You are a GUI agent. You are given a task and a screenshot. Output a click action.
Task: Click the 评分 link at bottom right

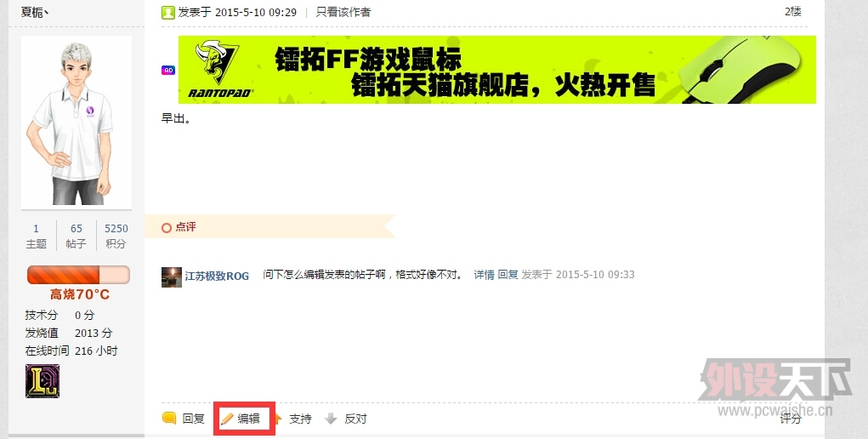791,419
